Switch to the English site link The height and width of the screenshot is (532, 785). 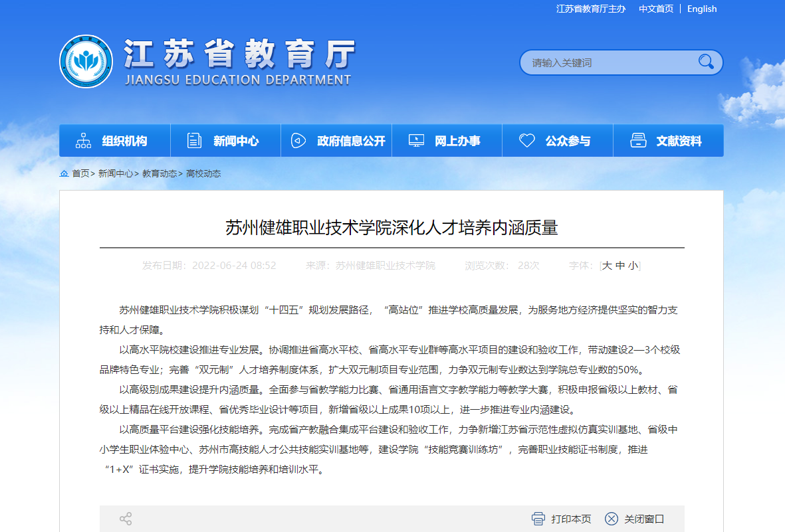click(702, 9)
